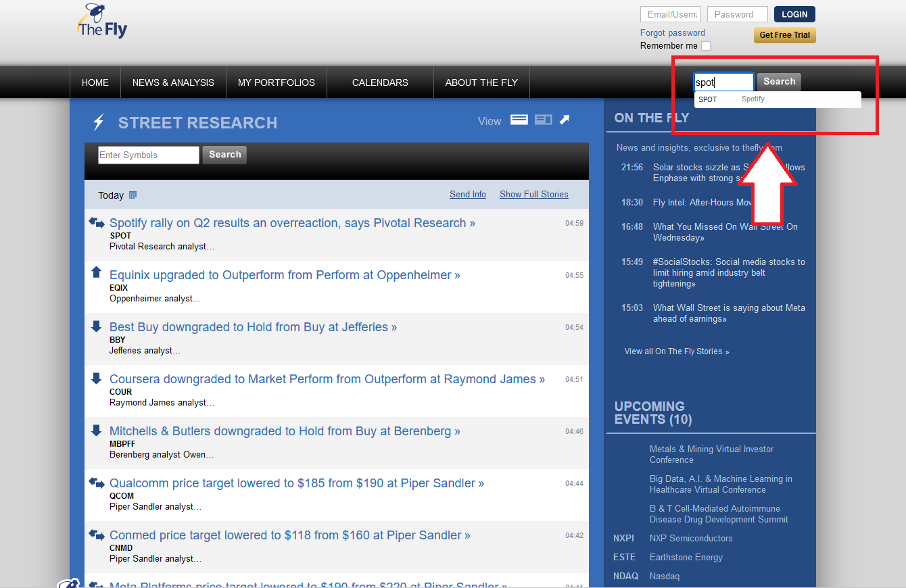Open Best Buy downgraded to Hold headline
This screenshot has width=906, height=588.
point(253,327)
